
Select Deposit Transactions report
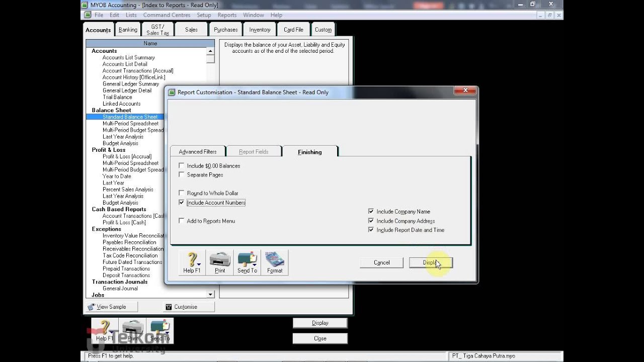point(126,275)
